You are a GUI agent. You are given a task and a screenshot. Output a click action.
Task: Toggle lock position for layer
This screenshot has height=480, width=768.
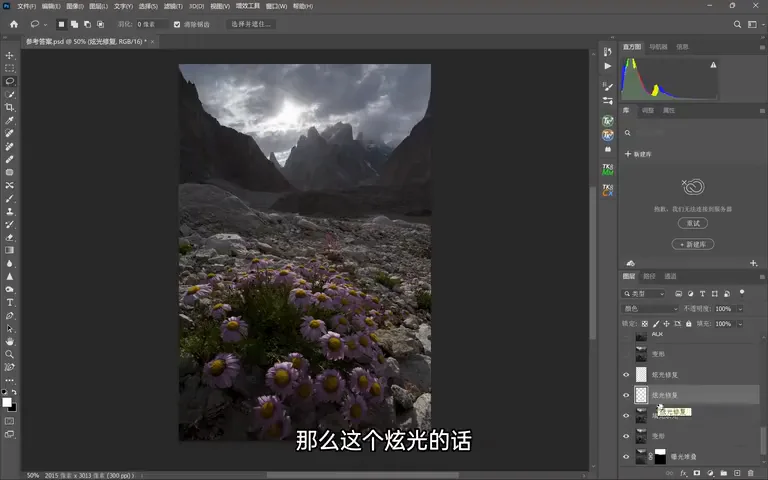click(667, 324)
